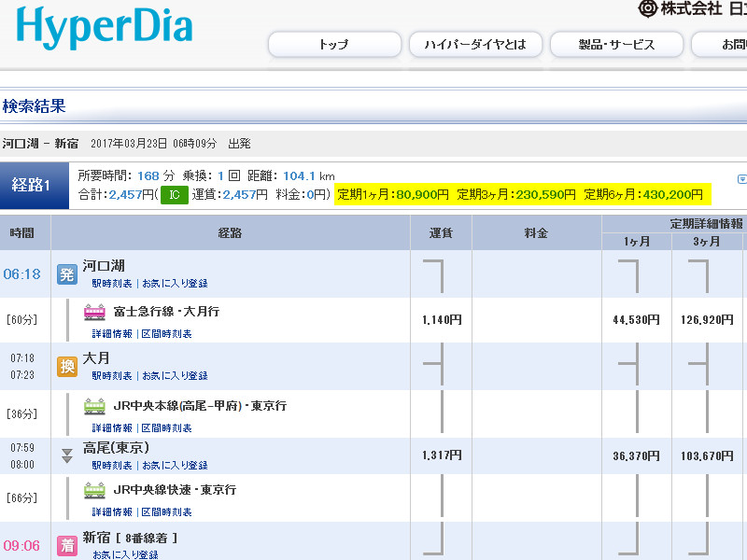Click お気に入り登録 for 高尾(東京)

(175, 465)
